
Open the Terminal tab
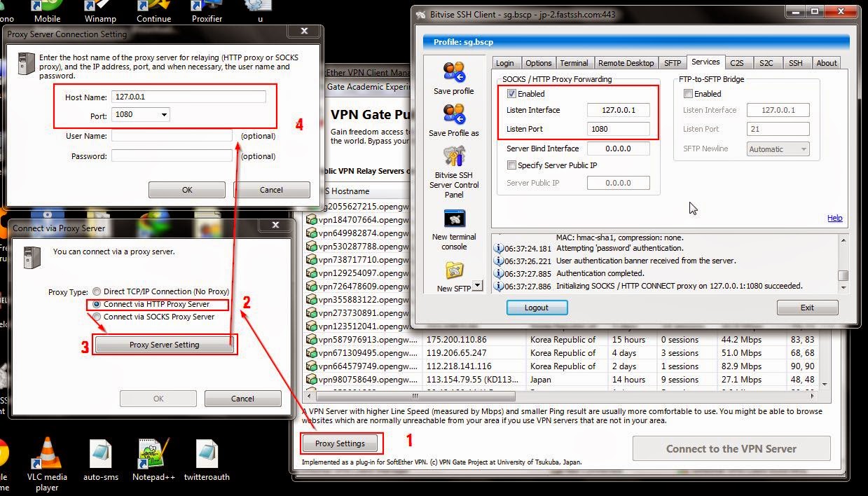574,63
